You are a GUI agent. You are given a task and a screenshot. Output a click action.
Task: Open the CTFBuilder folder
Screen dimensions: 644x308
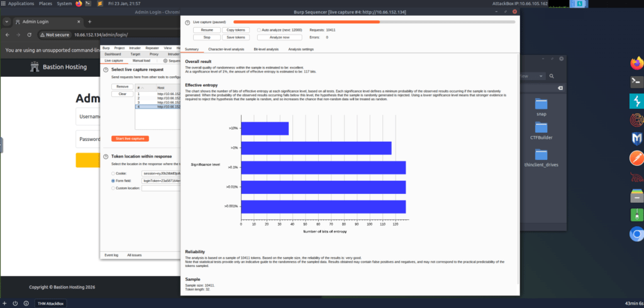541,131
